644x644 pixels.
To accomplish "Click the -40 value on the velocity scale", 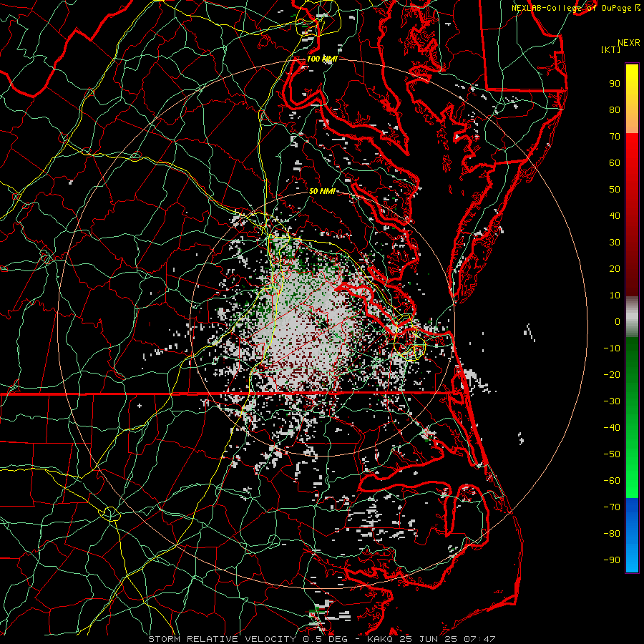I will point(612,428).
